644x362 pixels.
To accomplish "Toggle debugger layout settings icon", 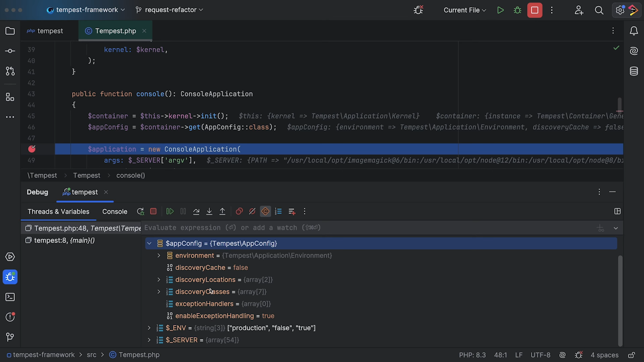I will [x=617, y=212].
